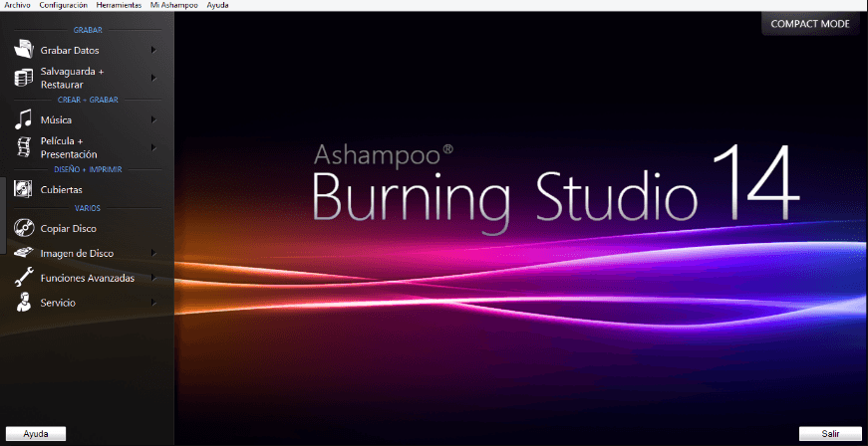
Task: Open the Mi Ashampoo menu
Action: coord(173,5)
